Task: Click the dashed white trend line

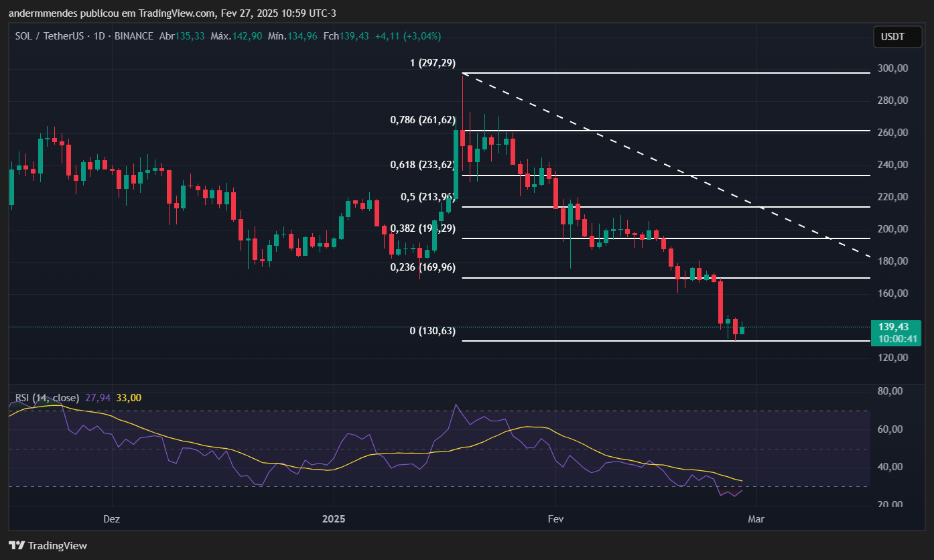Action: point(667,165)
